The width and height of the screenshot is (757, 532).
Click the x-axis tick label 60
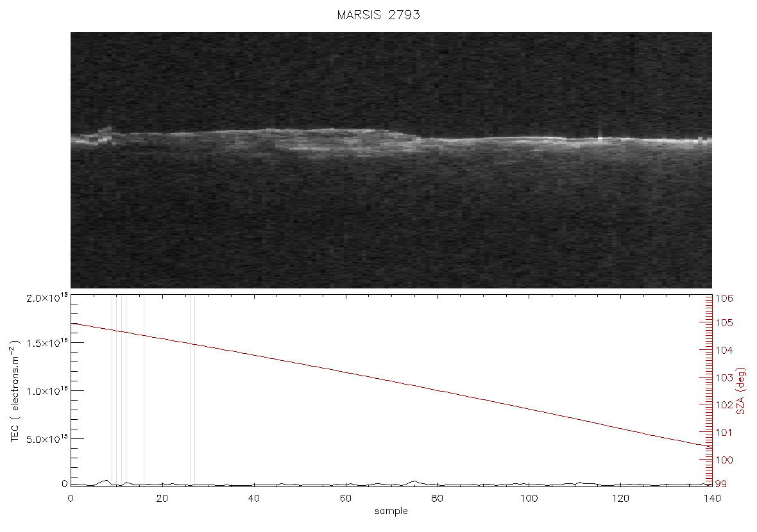click(x=345, y=498)
